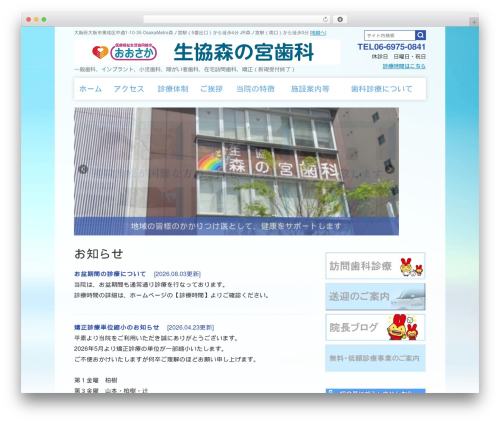Click the site search magnifier icon
Image resolution: width=500 pixels, height=423 pixels.
tap(420, 35)
